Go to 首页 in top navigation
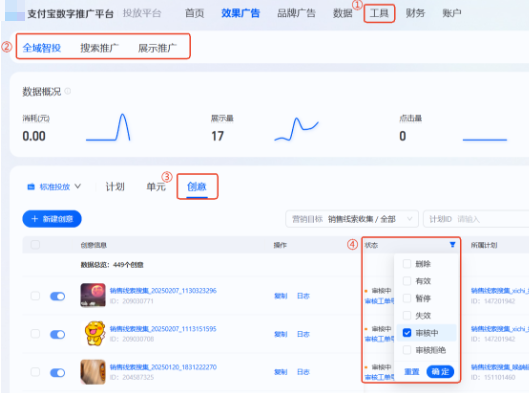Image resolution: width=529 pixels, height=393 pixels. pos(195,13)
